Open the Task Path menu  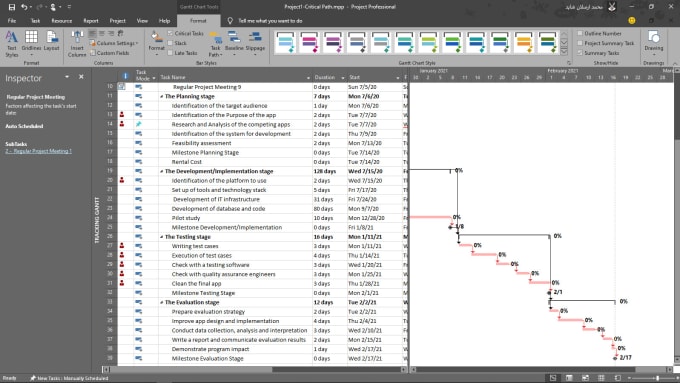tap(215, 44)
